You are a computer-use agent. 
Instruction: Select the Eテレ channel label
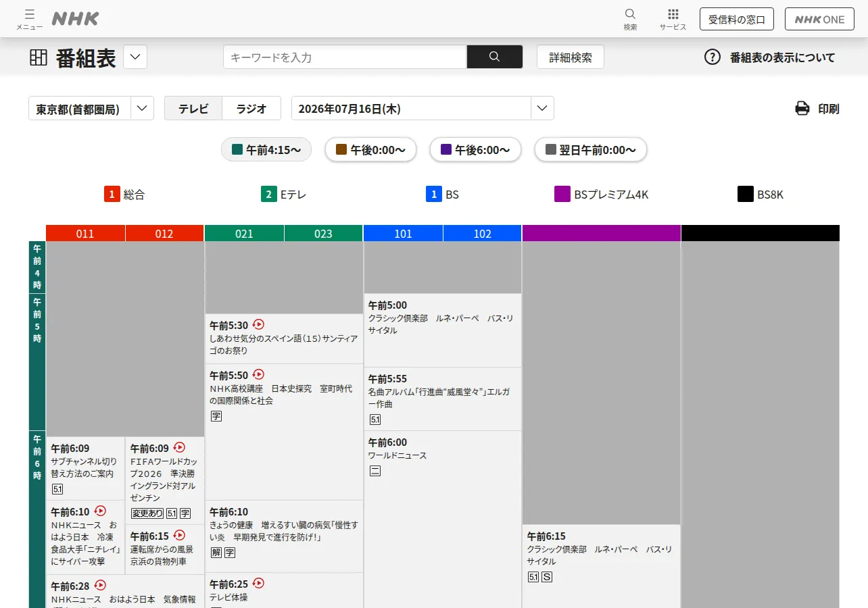(x=284, y=195)
